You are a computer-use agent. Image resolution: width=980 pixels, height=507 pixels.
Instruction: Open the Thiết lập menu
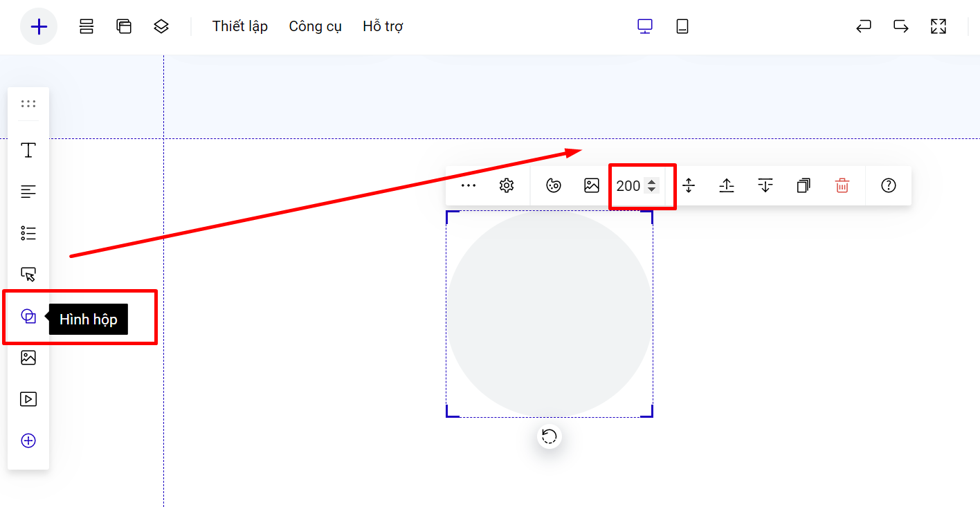pyautogui.click(x=239, y=27)
